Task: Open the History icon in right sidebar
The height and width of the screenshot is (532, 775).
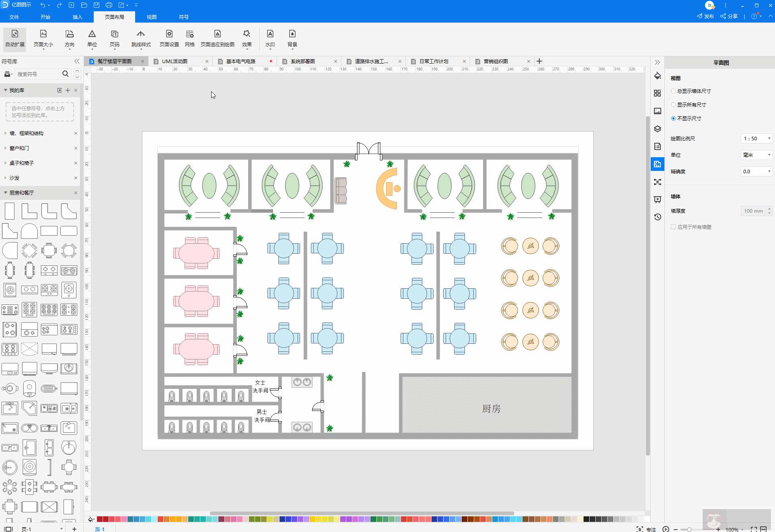Action: [658, 217]
